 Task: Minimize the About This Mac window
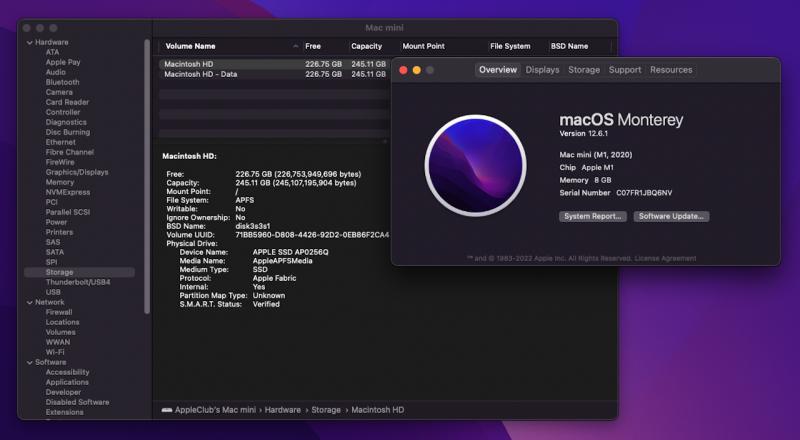pos(416,70)
